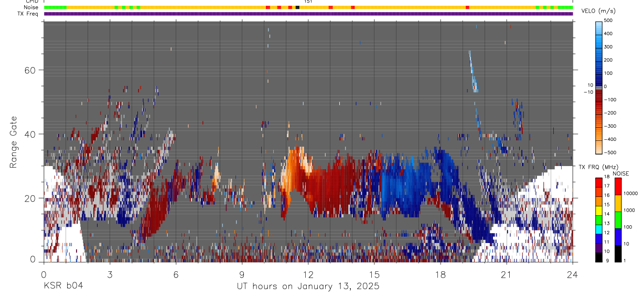Click the yellow 14–15 MHz swatch in TX FRQ legend
The height and width of the screenshot is (297, 644).
pos(599,210)
